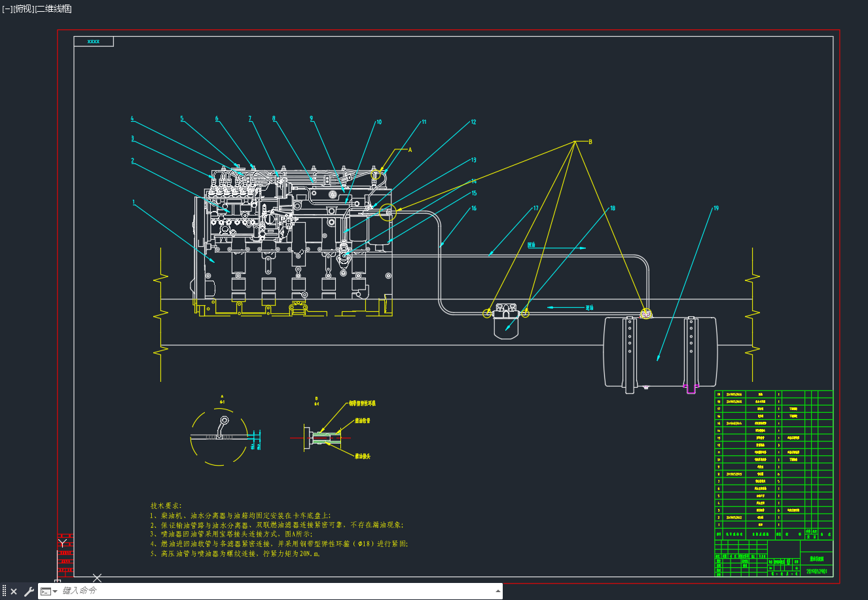Select 钢带型弹性环箍 annotation in detail B

click(x=362, y=403)
